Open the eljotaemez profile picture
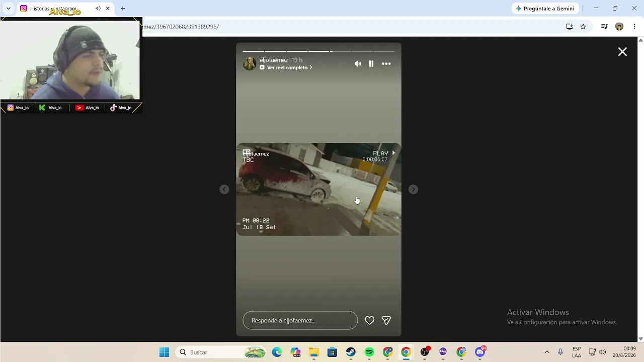This screenshot has height=362, width=644. 250,64
